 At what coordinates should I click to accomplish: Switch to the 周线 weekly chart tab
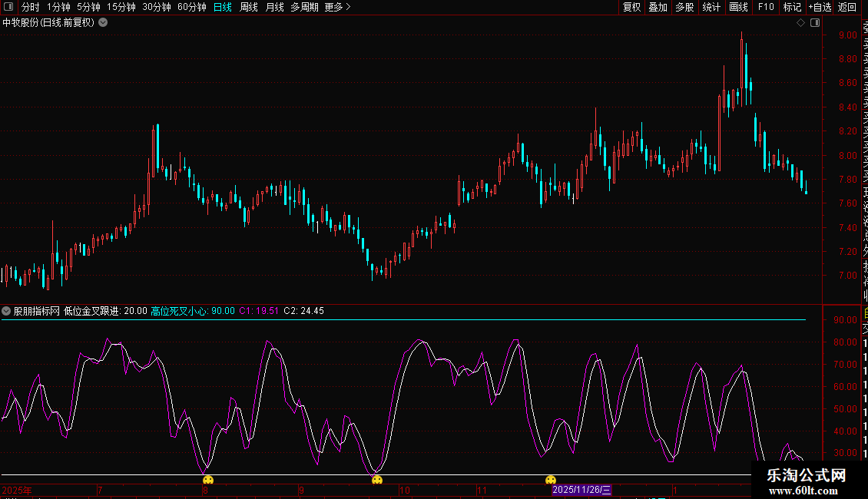pos(249,7)
